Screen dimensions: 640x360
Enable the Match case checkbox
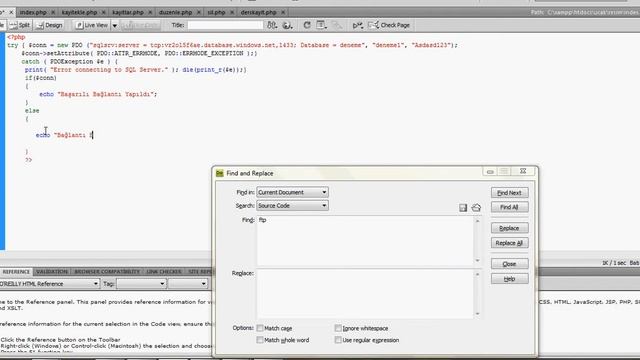point(260,328)
